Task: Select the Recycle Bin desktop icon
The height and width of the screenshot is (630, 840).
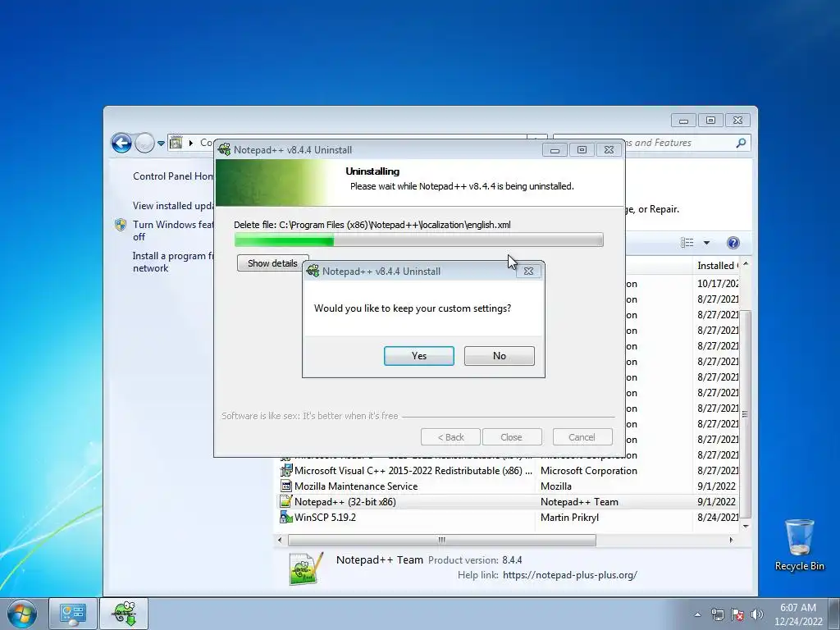Action: [799, 546]
